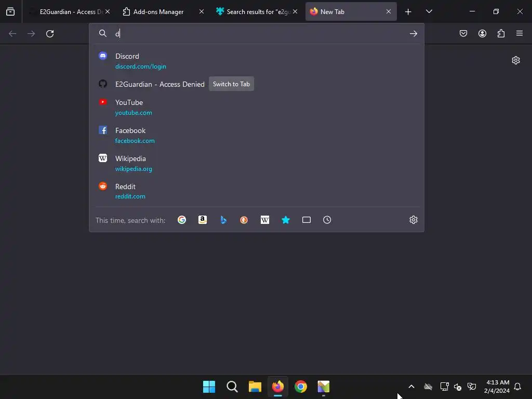Search Bookmarks with star icon
The height and width of the screenshot is (399, 532).
[x=286, y=220]
